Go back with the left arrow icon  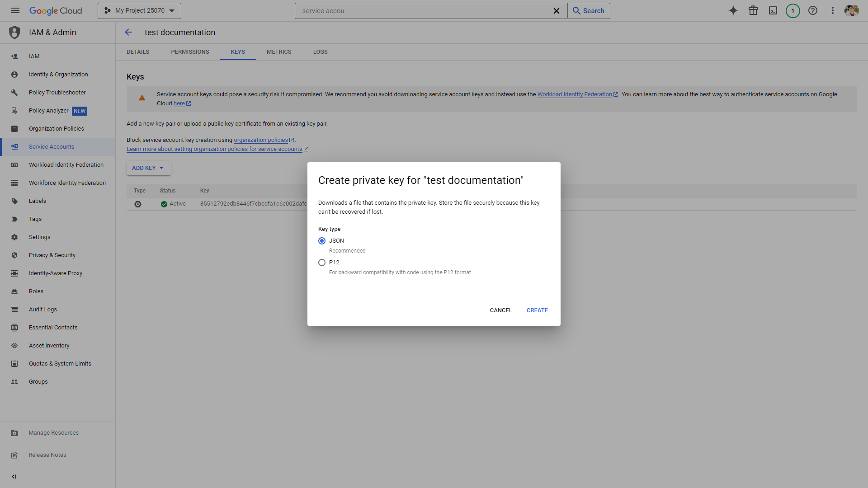click(x=128, y=33)
